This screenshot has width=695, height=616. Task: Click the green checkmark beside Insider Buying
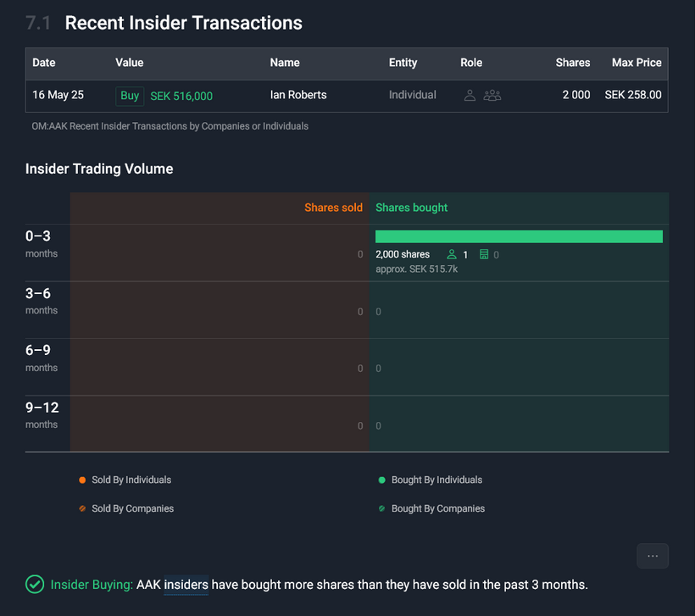point(35,585)
